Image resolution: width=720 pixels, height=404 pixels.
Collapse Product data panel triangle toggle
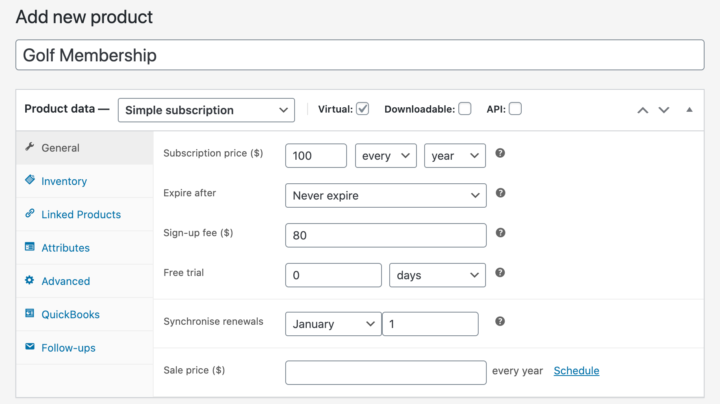point(689,110)
